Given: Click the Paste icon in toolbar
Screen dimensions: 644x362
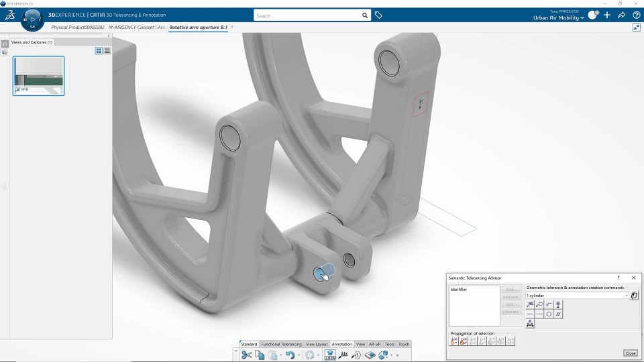Looking at the screenshot, I should [x=273, y=355].
